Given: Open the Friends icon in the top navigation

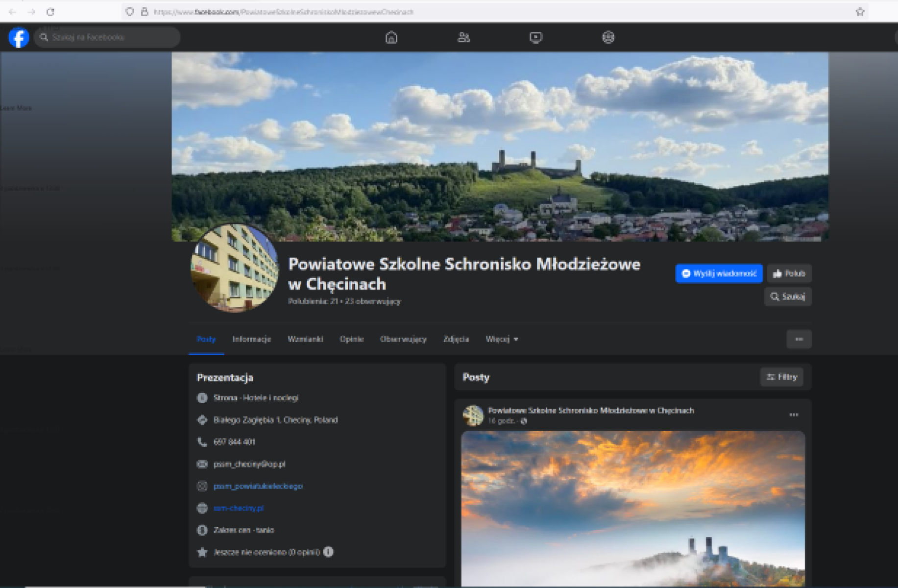Looking at the screenshot, I should point(463,37).
